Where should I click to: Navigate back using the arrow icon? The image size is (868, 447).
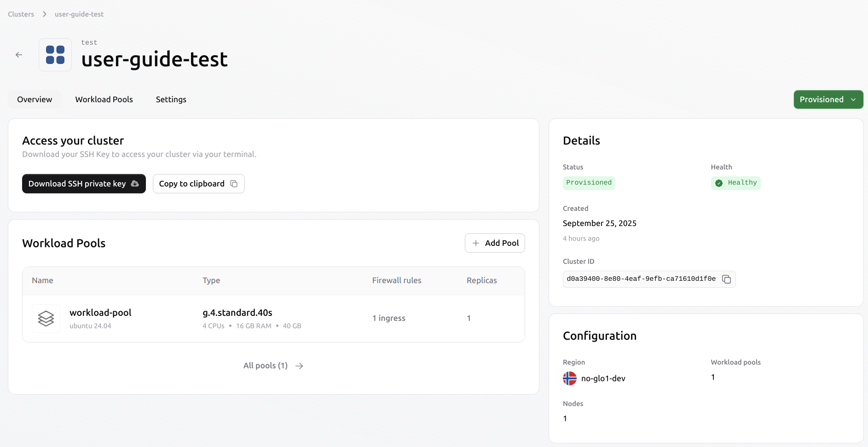(x=18, y=54)
